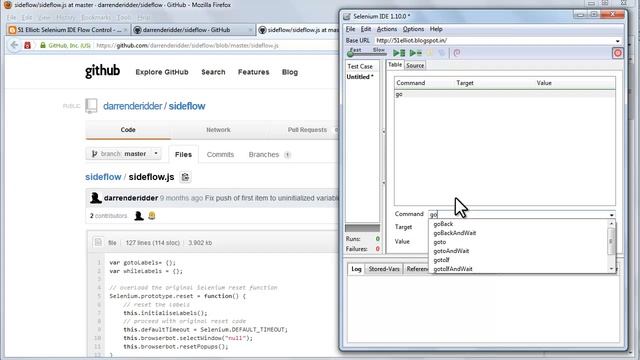The height and width of the screenshot is (360, 640).
Task: Open the Actions menu in Selenium IDE
Action: (x=387, y=29)
